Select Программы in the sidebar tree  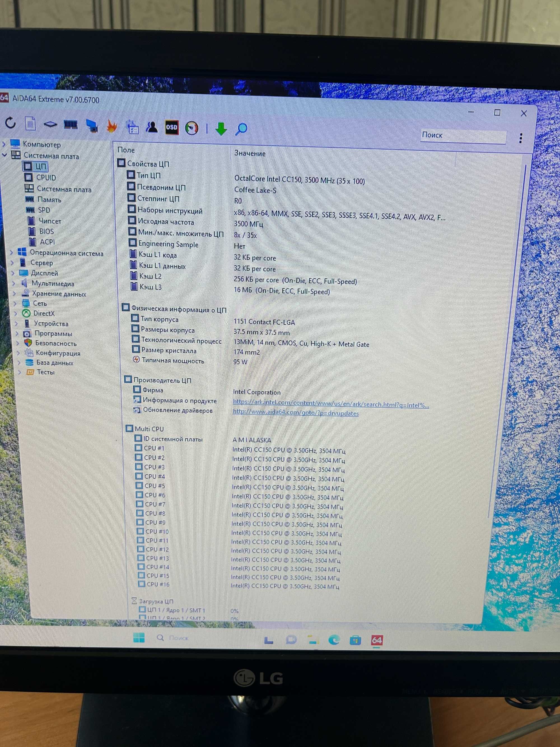click(x=48, y=333)
